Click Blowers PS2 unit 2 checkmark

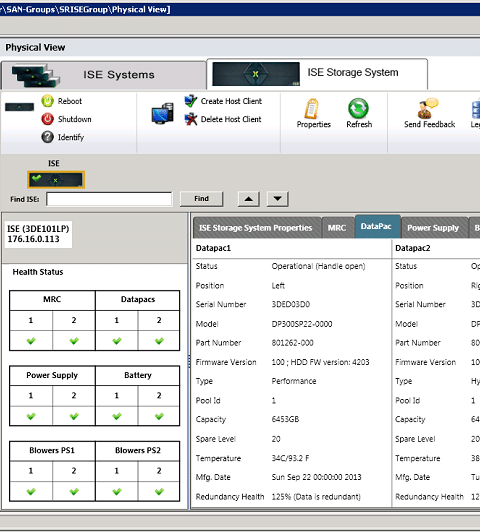tap(159, 491)
